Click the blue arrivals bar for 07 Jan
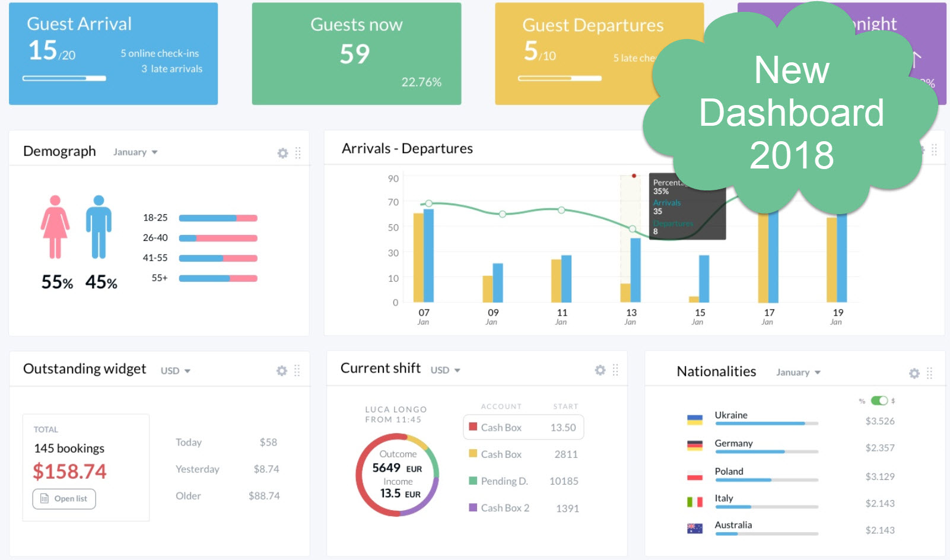950x560 pixels. click(428, 256)
